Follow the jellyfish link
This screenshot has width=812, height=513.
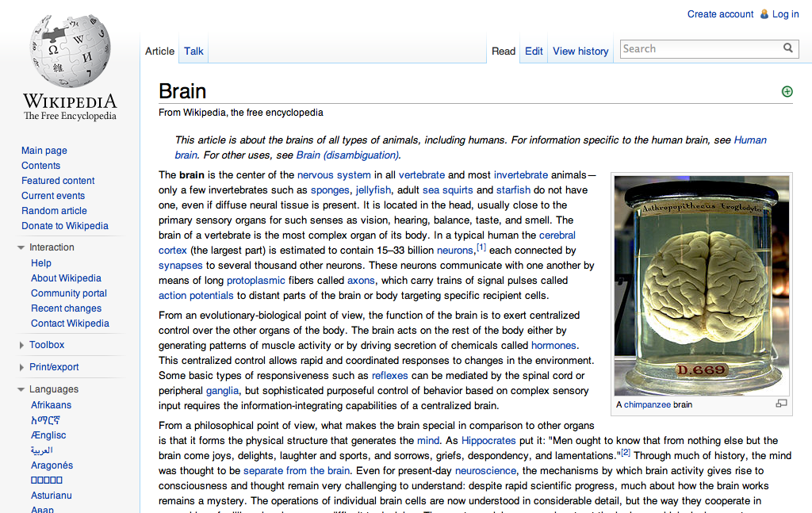point(373,190)
